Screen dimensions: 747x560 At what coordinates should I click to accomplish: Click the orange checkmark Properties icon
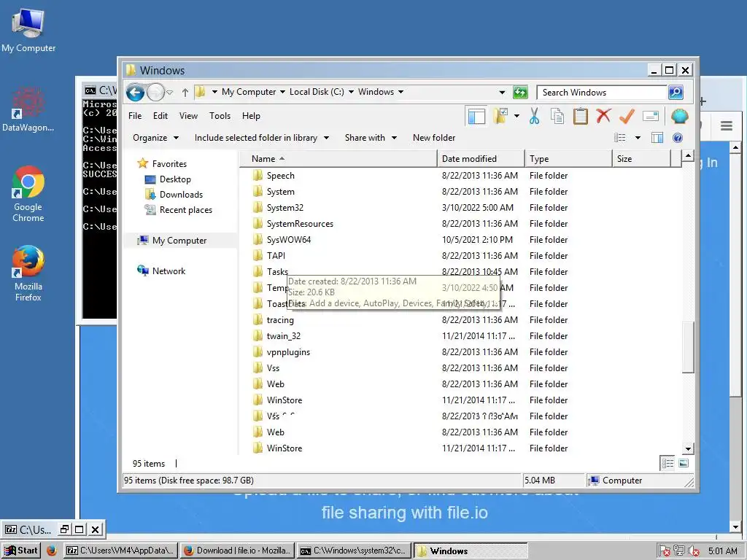click(x=627, y=116)
